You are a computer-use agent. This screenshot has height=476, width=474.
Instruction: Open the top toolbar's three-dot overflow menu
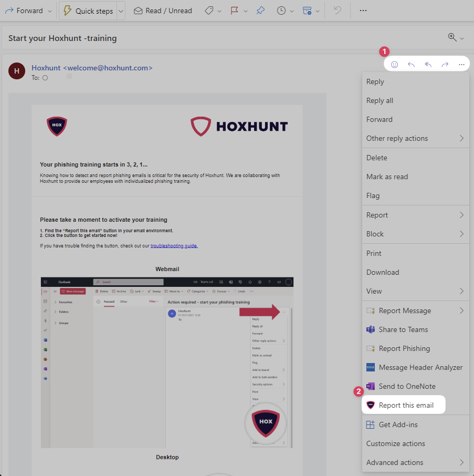coord(363,11)
